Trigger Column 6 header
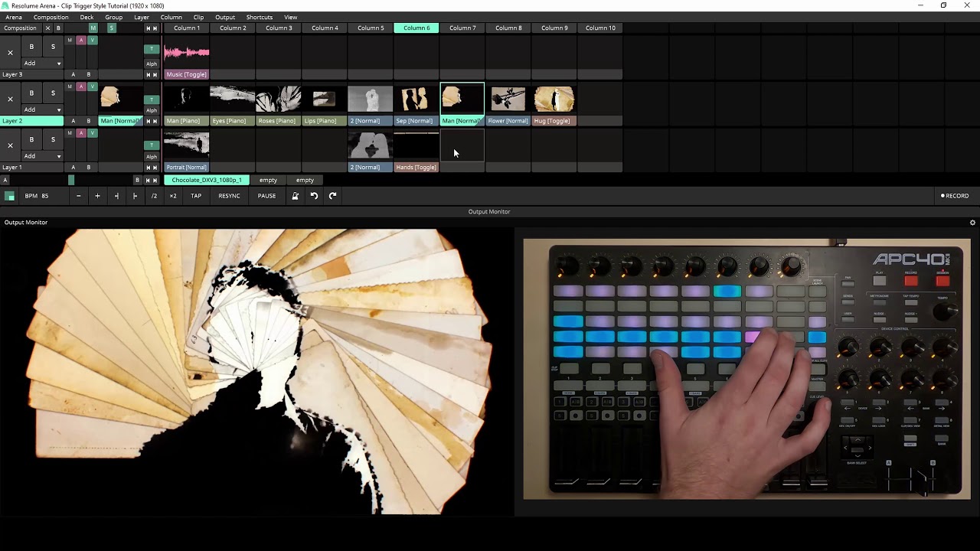Image resolution: width=980 pixels, height=551 pixels. [416, 28]
